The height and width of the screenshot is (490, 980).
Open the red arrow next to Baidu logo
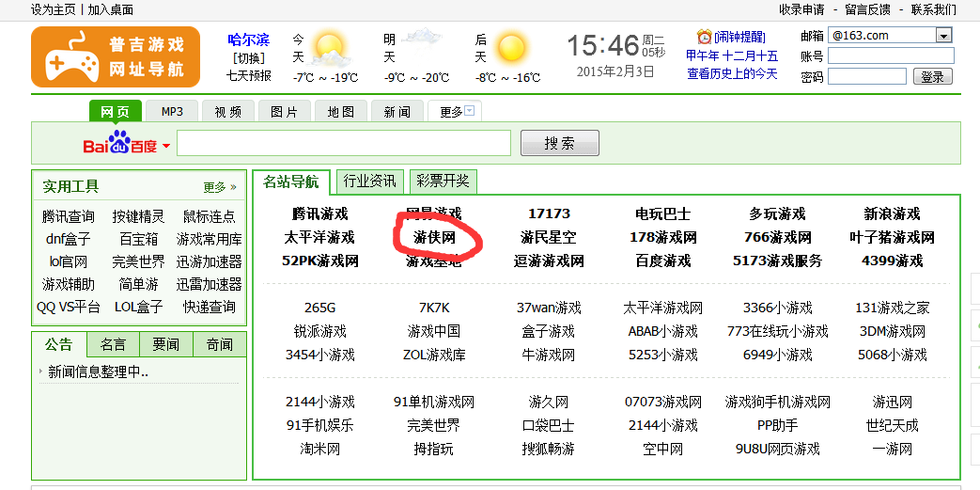(166, 147)
